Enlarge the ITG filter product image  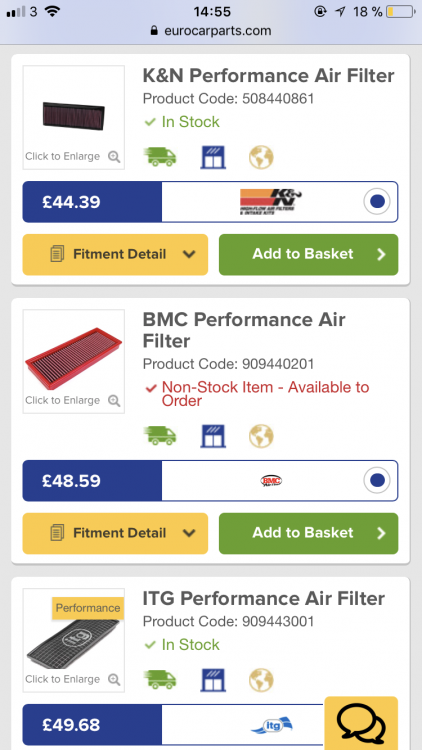[74, 640]
